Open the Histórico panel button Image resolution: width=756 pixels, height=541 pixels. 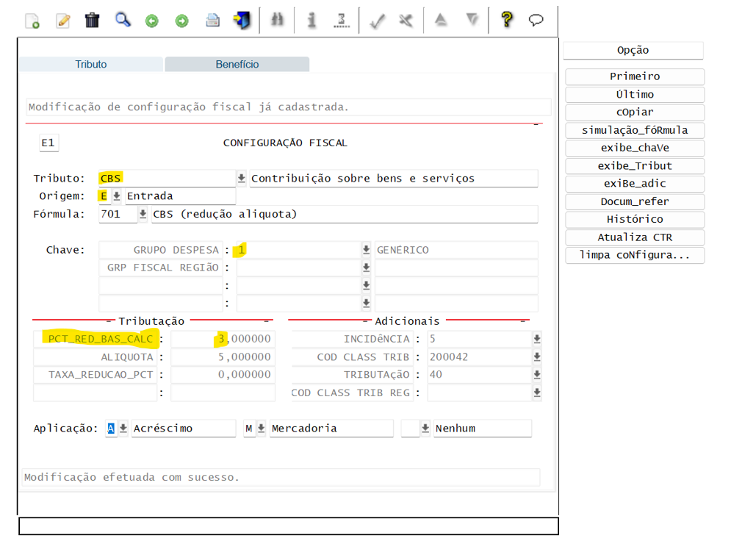coord(634,219)
